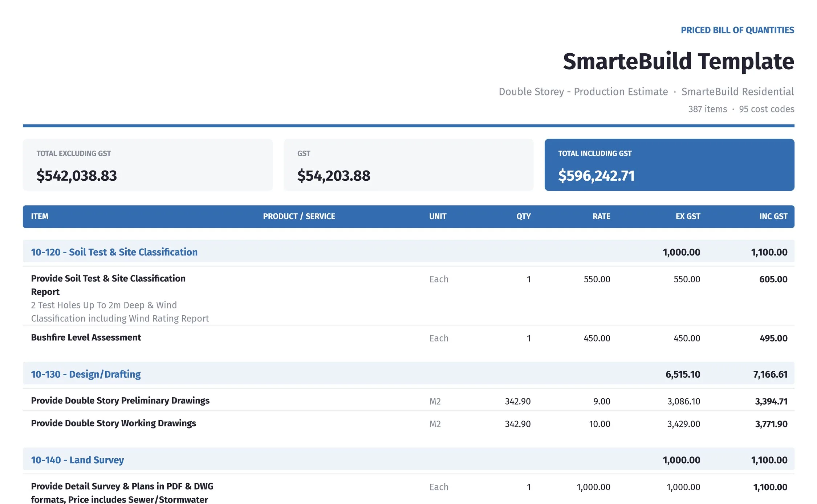Click the ITEM column header
Viewport: 817px width, 504px height.
40,216
